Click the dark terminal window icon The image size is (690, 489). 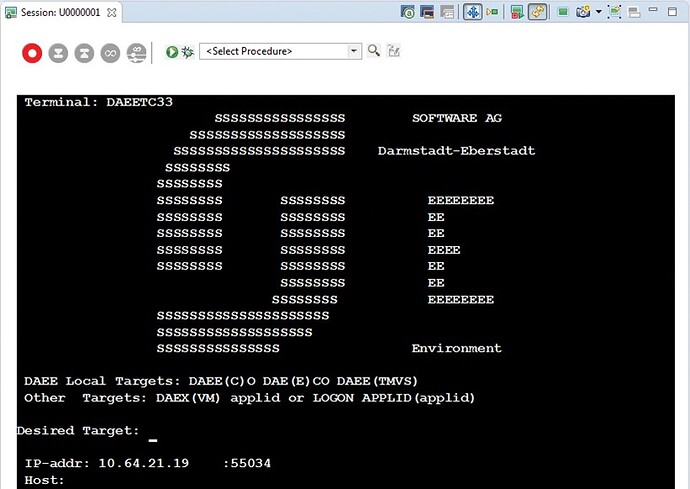[x=427, y=12]
